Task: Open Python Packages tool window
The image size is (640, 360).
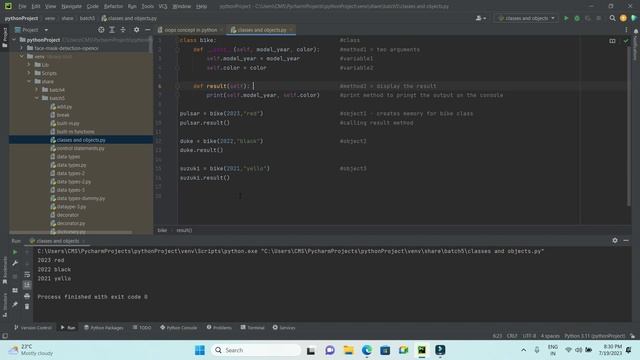Action: tap(104, 327)
